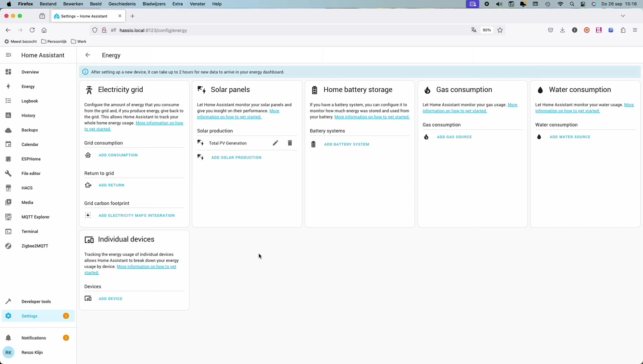
Task: Click the Settings gear icon
Action: coord(8,316)
